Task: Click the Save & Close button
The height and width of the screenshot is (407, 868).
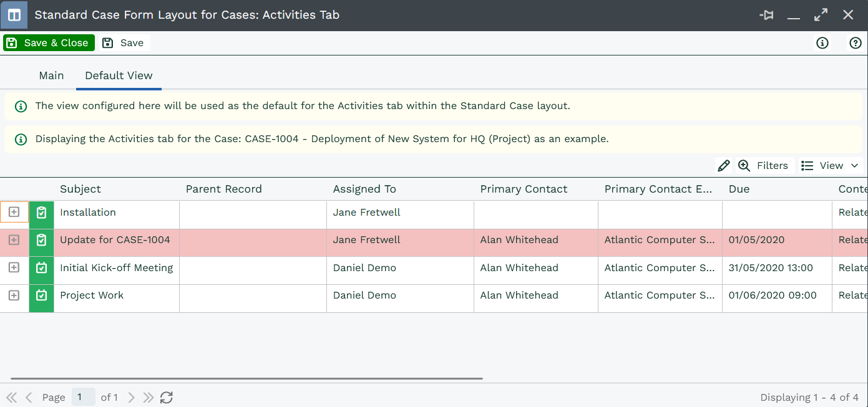Action: [49, 43]
